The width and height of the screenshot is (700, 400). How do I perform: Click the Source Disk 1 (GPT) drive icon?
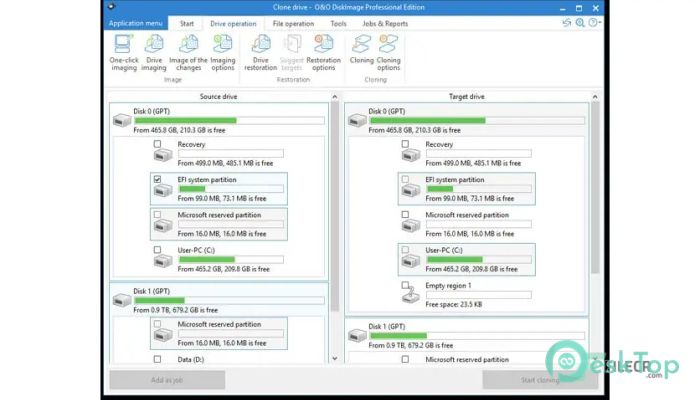pyautogui.click(x=122, y=300)
